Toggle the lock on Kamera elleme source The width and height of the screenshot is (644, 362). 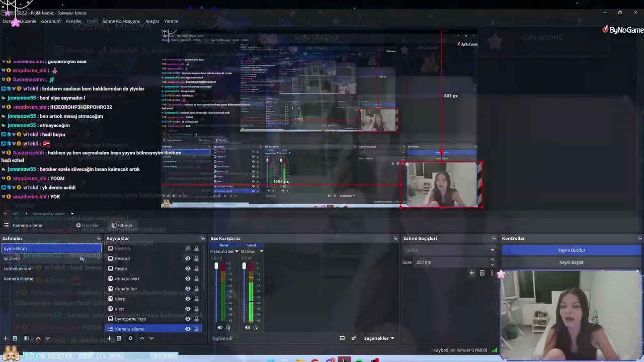click(x=196, y=329)
